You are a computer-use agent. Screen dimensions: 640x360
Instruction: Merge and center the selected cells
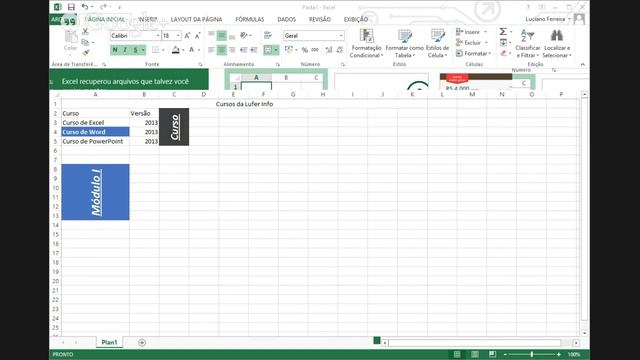click(x=268, y=50)
